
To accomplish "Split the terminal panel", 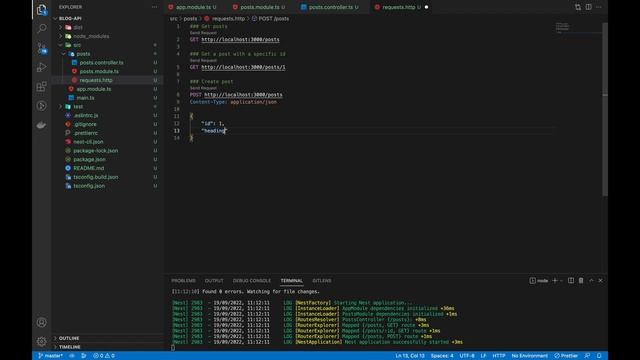I will pyautogui.click(x=571, y=280).
